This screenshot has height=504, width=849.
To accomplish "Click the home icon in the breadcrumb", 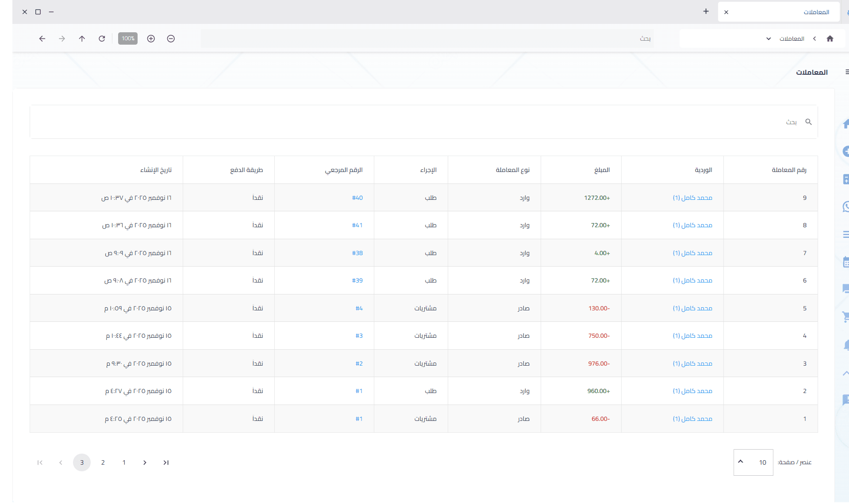I will pos(830,39).
